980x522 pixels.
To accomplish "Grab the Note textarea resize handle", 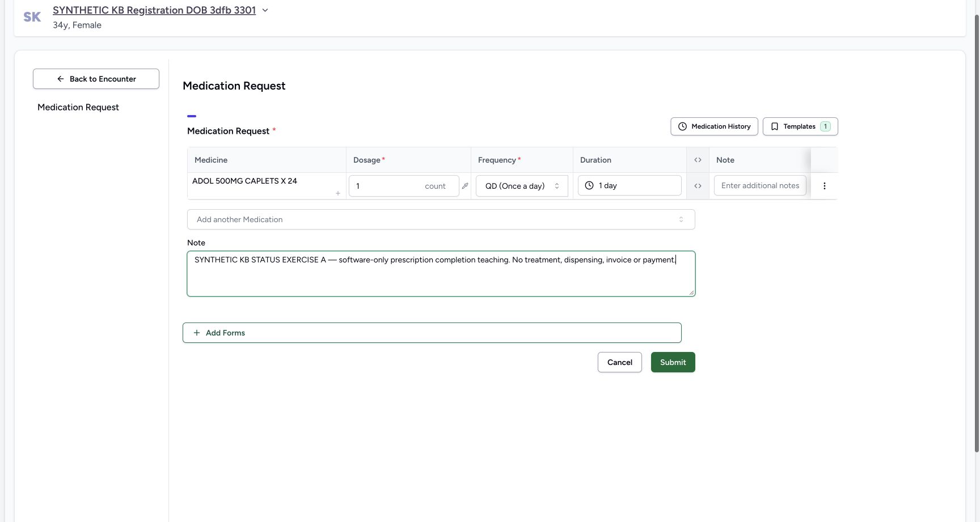I will [x=691, y=292].
